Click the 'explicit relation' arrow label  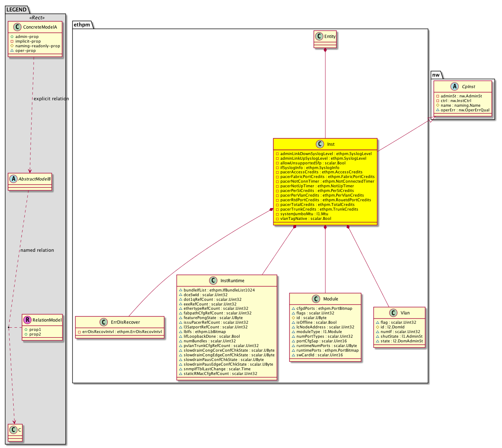(51, 99)
